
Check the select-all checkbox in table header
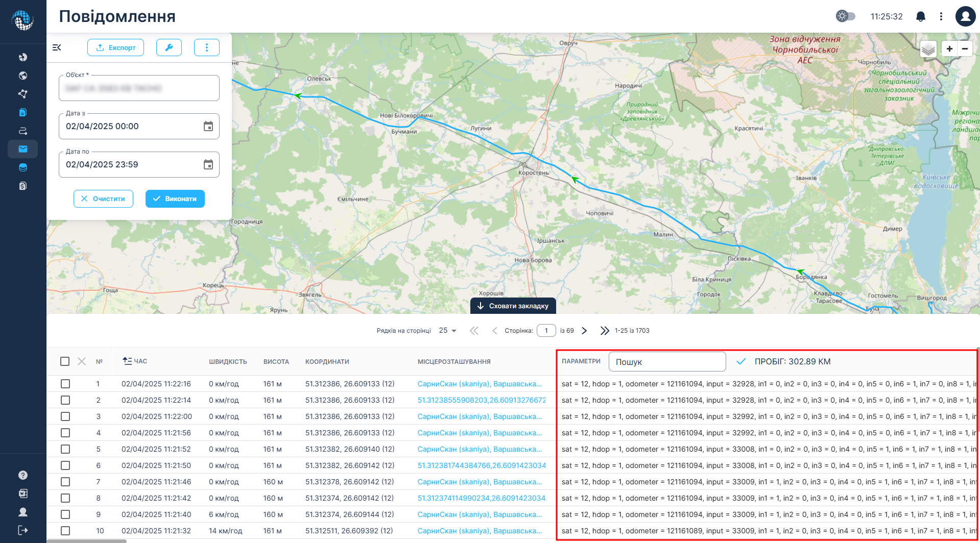(65, 361)
